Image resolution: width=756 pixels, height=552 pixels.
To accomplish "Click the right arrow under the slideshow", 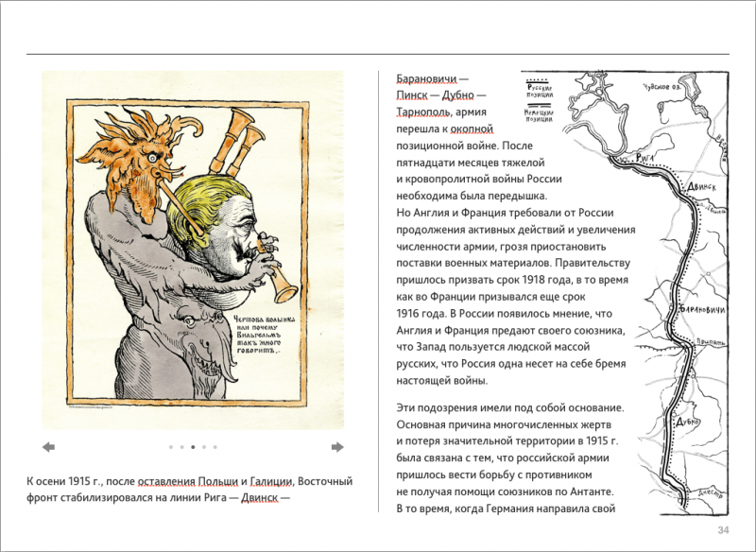I will point(337,447).
